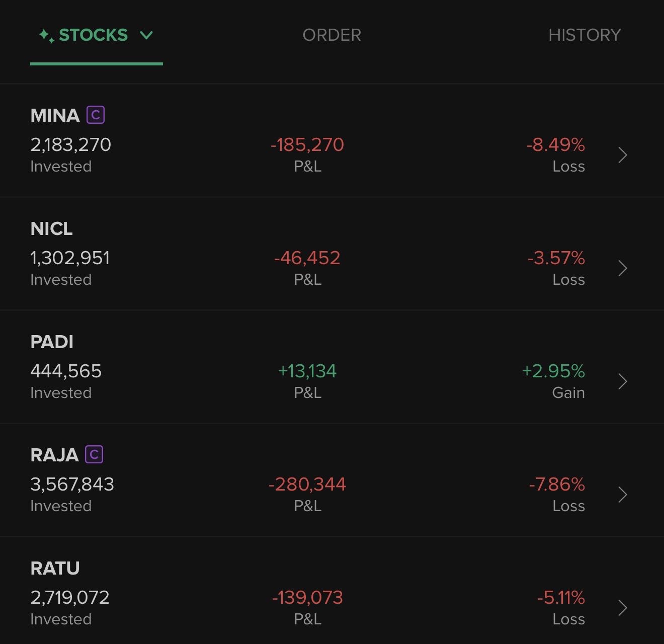Open the STOCKS dropdown chevron

tap(146, 35)
